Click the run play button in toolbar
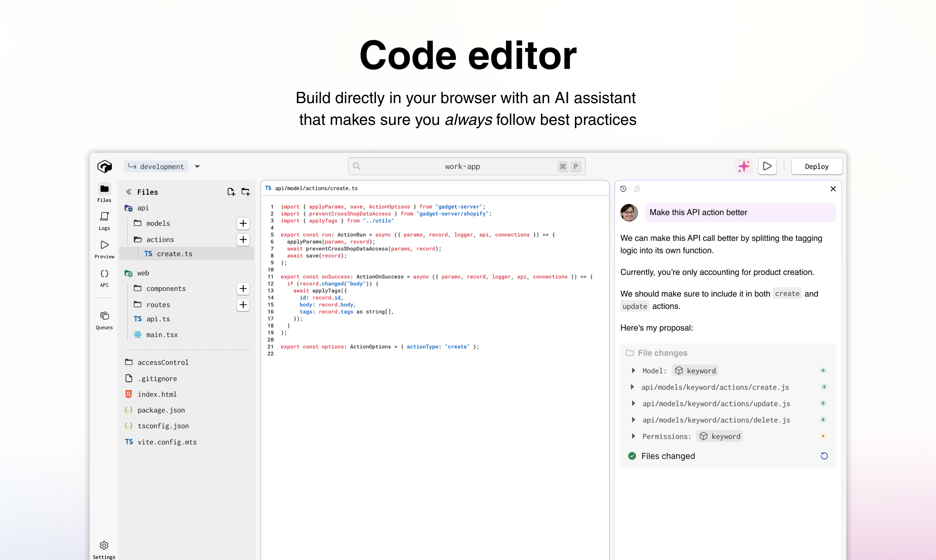This screenshot has height=560, width=936. tap(767, 167)
